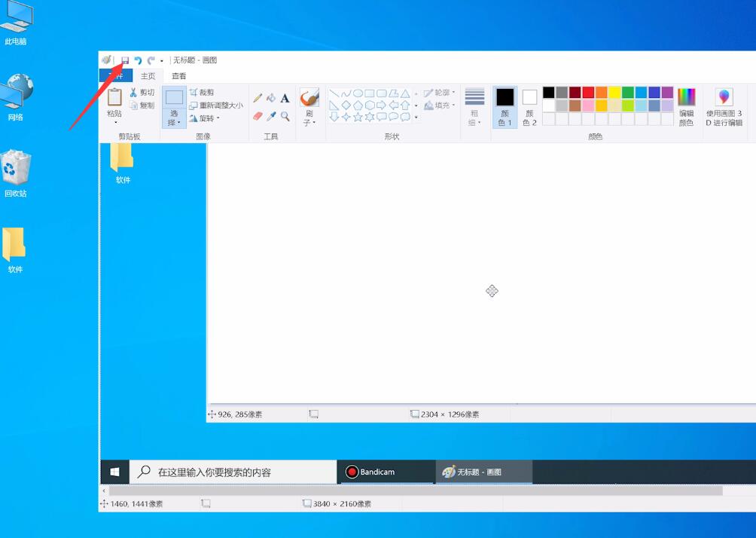Screen dimensions: 756x538
Task: Choose the Hexagon shape
Action: [370, 105]
